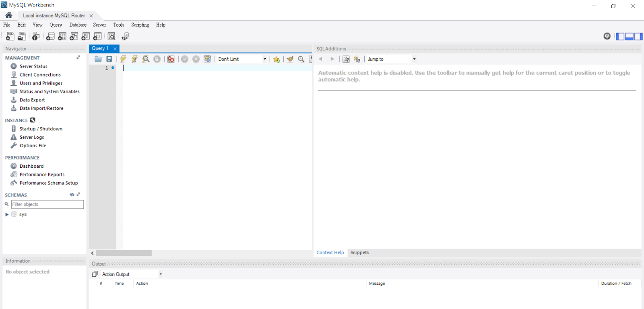
Task: Rollback the transaction X icon
Action: 196,59
